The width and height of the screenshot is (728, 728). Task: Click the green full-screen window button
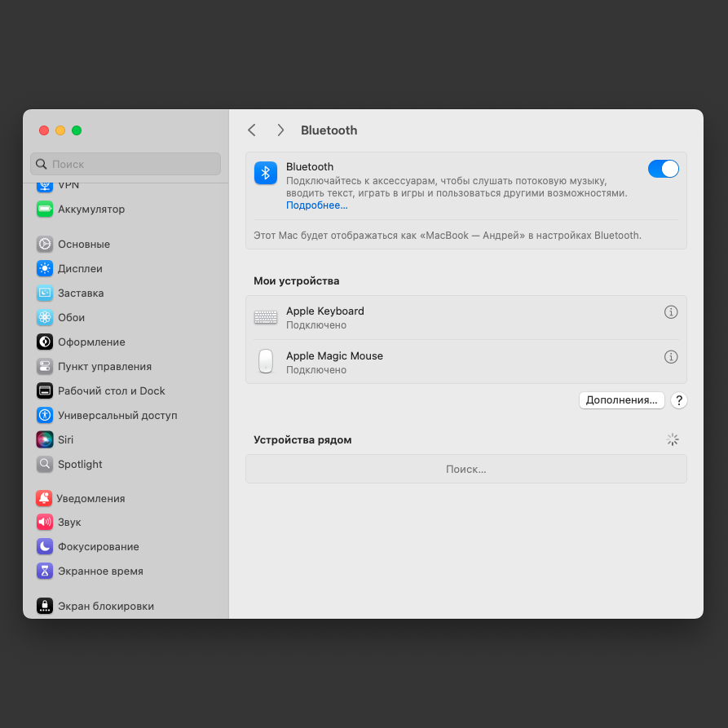click(x=77, y=130)
